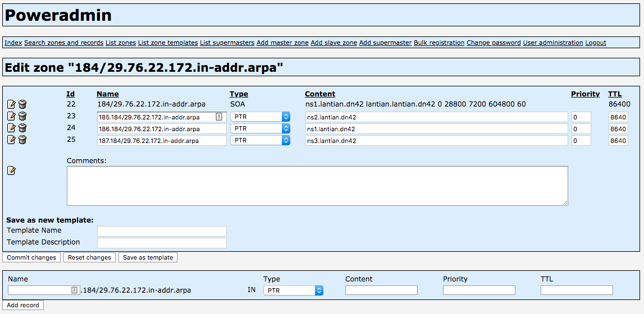Delete record 25 using trash icon
644x314 pixels.
click(x=22, y=140)
